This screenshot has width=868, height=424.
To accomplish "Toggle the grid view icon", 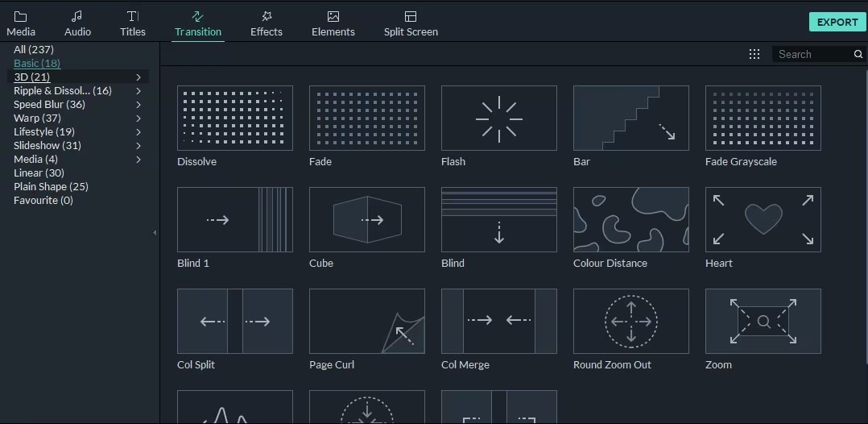I will [x=754, y=54].
